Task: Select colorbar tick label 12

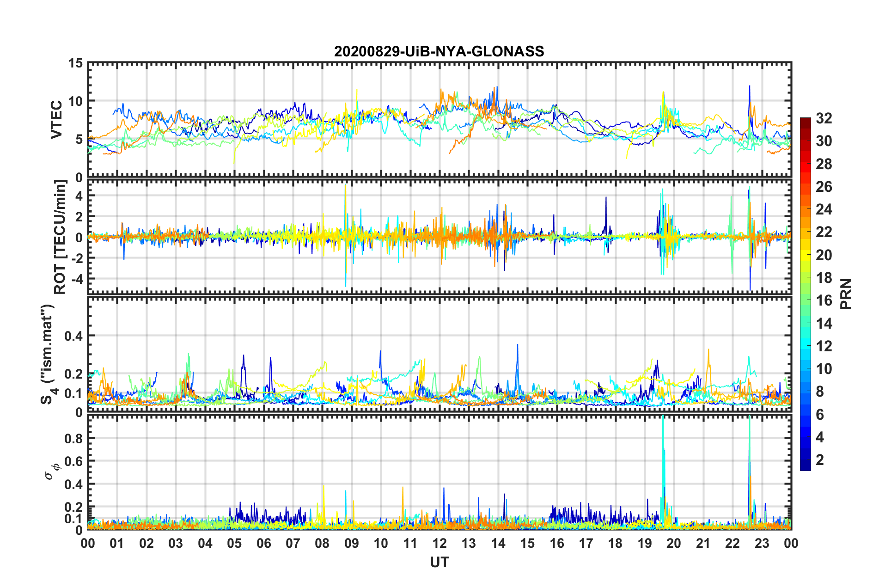Action: 824,346
